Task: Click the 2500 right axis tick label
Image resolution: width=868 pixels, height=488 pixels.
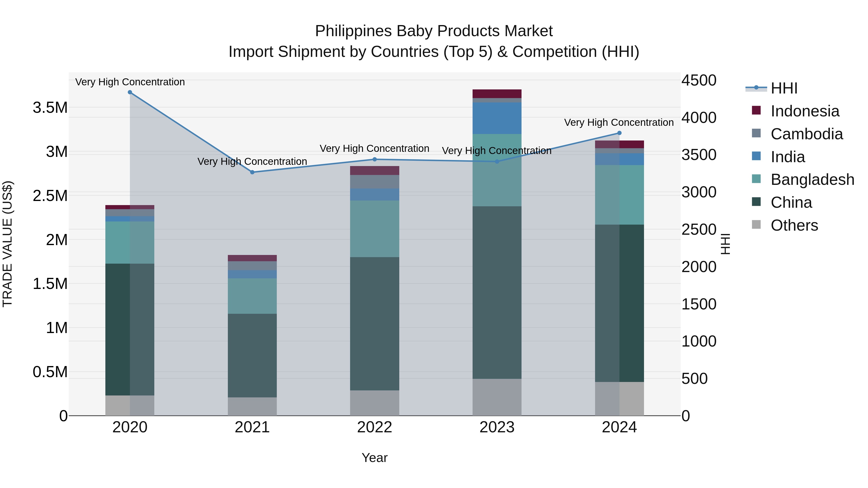Action: [x=699, y=230]
